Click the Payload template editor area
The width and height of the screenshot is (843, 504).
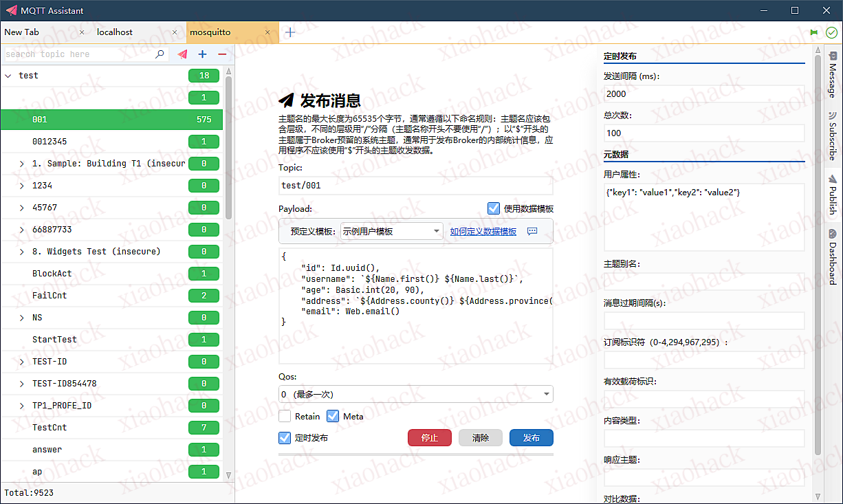point(416,306)
